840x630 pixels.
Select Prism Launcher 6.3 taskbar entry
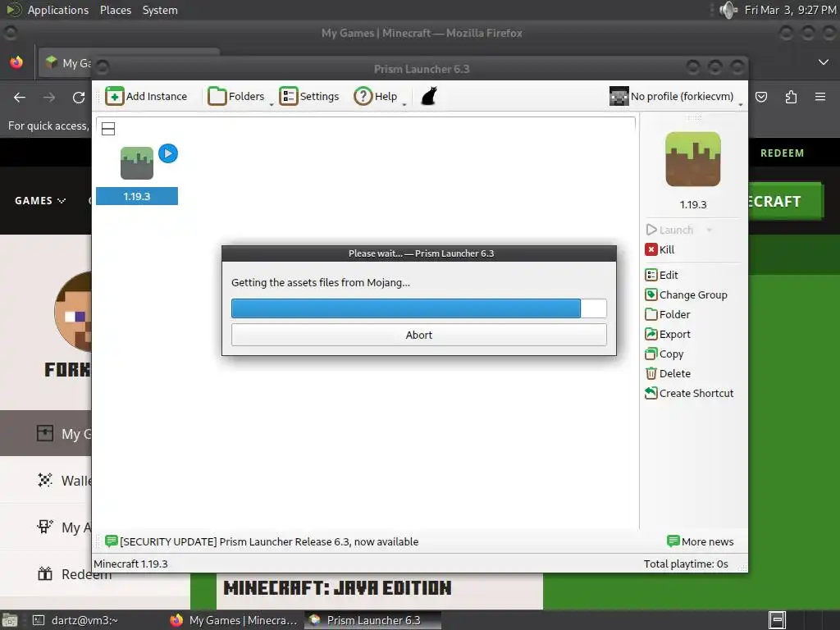(x=373, y=620)
